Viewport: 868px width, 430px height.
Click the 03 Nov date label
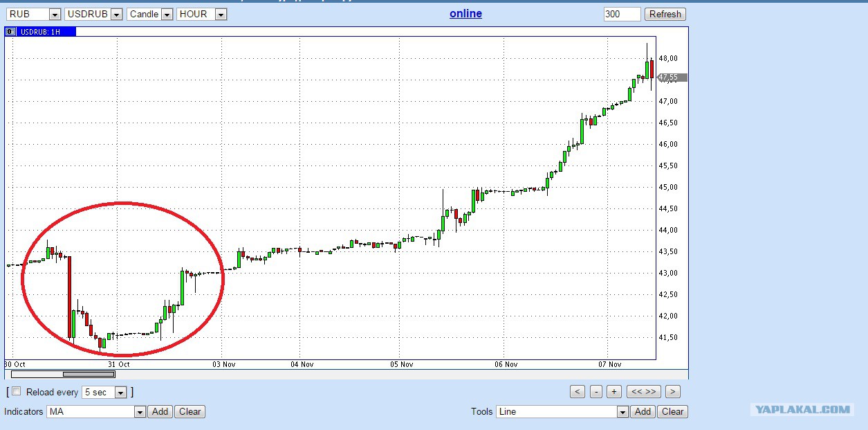click(225, 364)
